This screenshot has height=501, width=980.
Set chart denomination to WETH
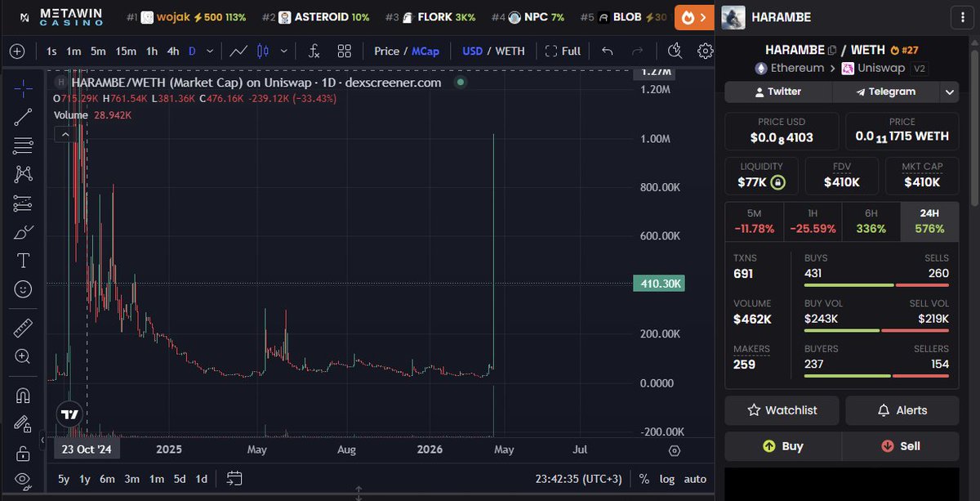tap(510, 51)
